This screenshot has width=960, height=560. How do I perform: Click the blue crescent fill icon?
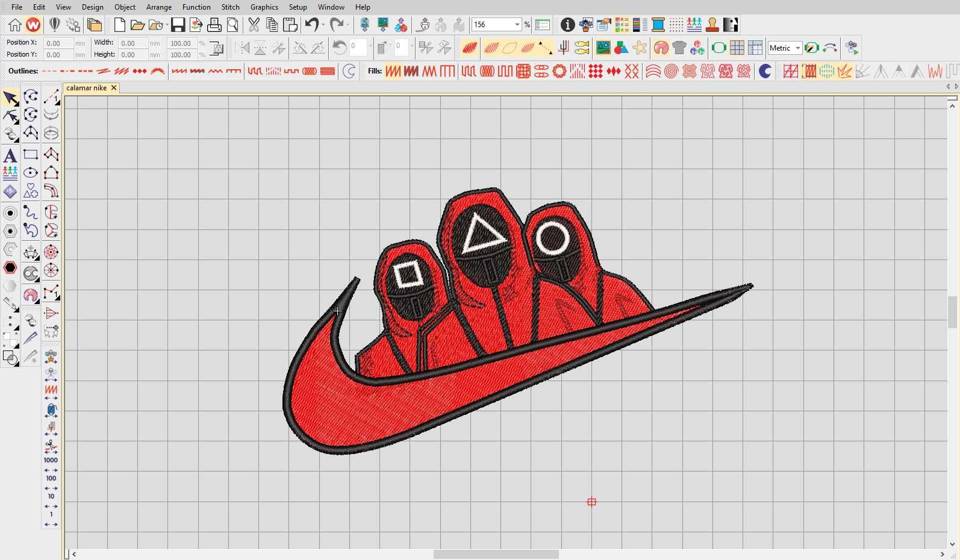coord(765,71)
